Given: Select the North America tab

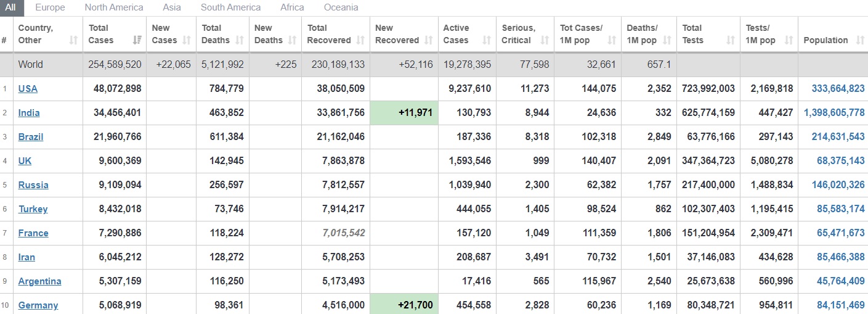Looking at the screenshot, I should (114, 7).
